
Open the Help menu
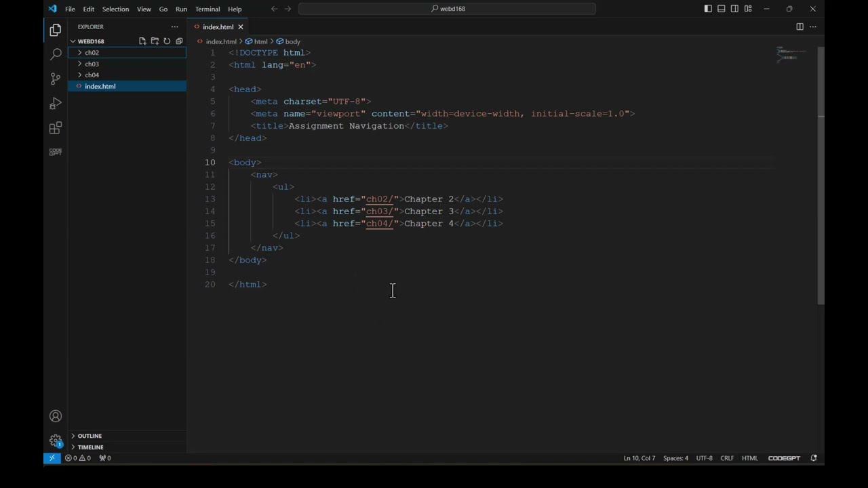235,9
